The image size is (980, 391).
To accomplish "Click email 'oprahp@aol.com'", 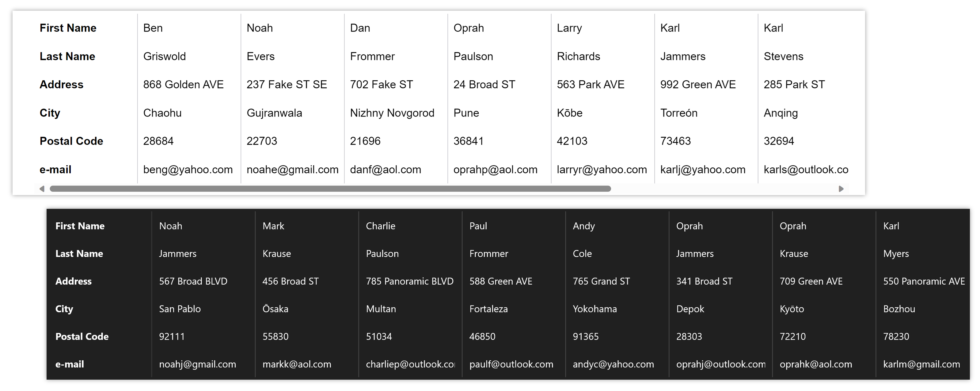I will coord(495,170).
